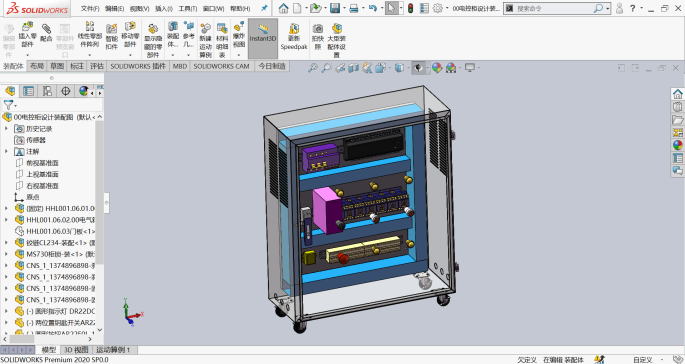The image size is (685, 364).
Task: Click the Save floppy disk icon
Action: [x=335, y=8]
